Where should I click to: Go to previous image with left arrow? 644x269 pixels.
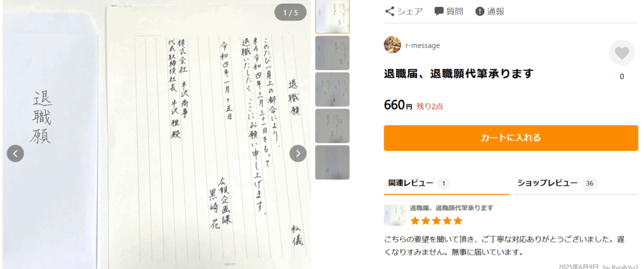pyautogui.click(x=15, y=153)
